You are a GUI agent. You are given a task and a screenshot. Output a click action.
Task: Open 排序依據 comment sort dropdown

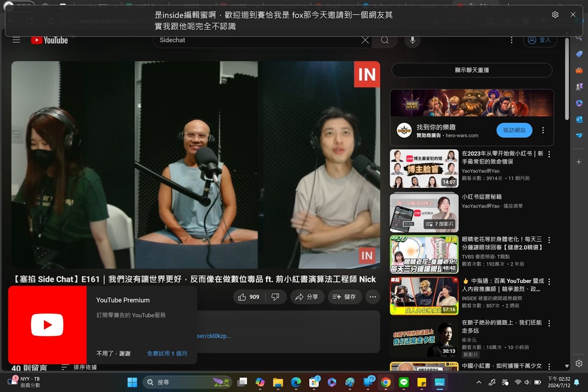click(79, 367)
